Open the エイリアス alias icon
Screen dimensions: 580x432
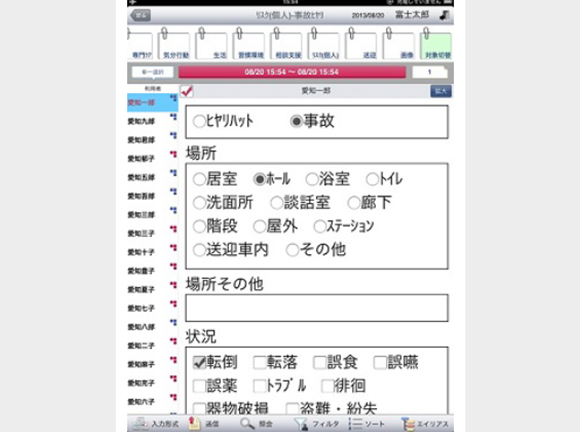click(x=408, y=424)
